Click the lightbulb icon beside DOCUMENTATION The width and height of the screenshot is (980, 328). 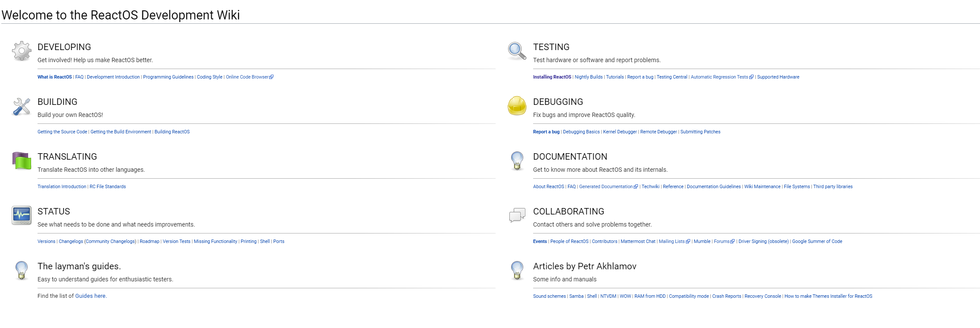tap(517, 161)
